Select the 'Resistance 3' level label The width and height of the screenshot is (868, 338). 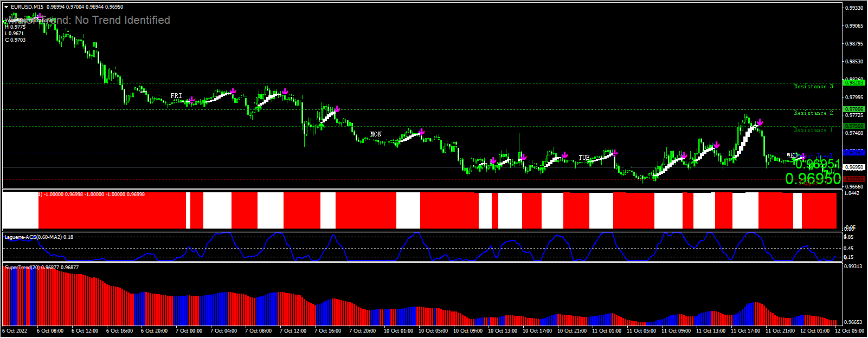(x=813, y=87)
